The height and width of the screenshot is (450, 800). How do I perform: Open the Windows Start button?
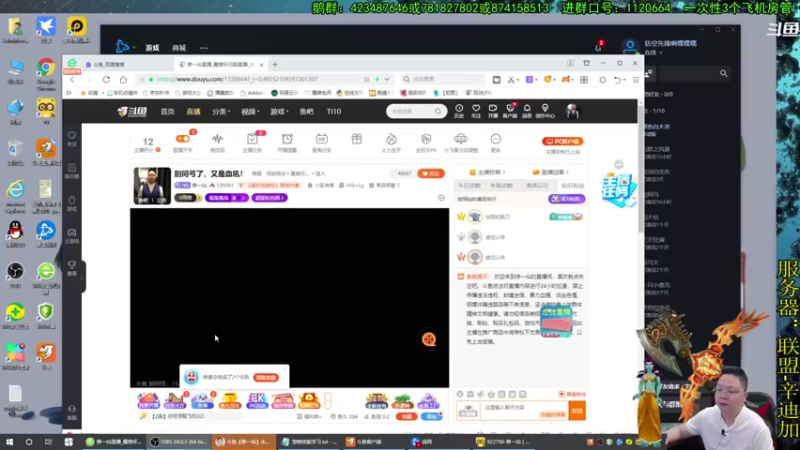[x=10, y=442]
